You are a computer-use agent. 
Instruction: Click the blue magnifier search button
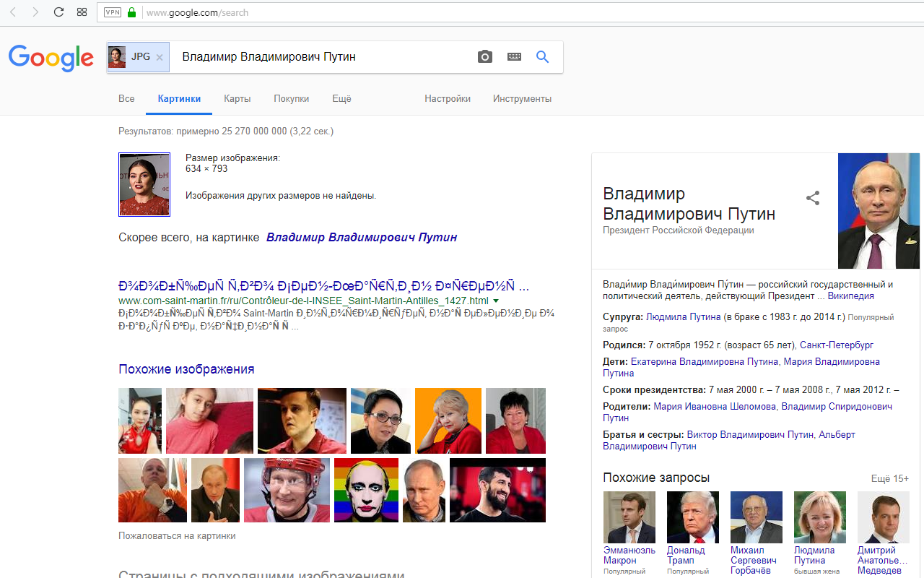(543, 57)
